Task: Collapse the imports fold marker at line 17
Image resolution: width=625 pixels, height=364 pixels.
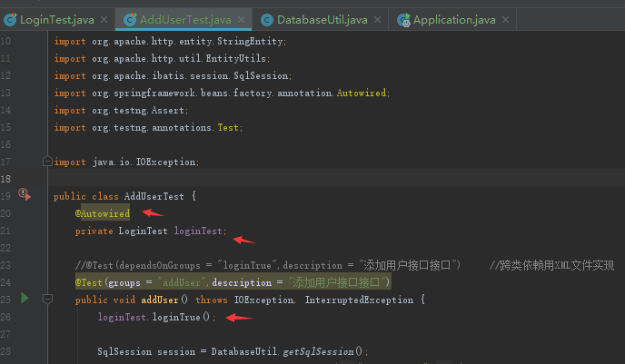Action: click(x=47, y=162)
